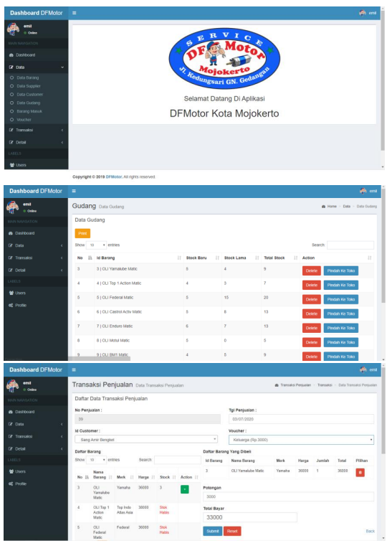
Task: Open Dashboard in welcome screen sidebar
Action: pos(25,55)
